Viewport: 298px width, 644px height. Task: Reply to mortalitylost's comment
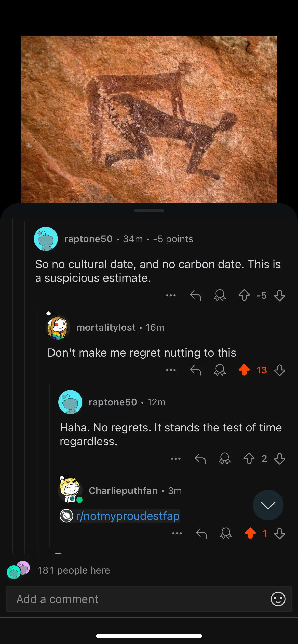point(195,370)
